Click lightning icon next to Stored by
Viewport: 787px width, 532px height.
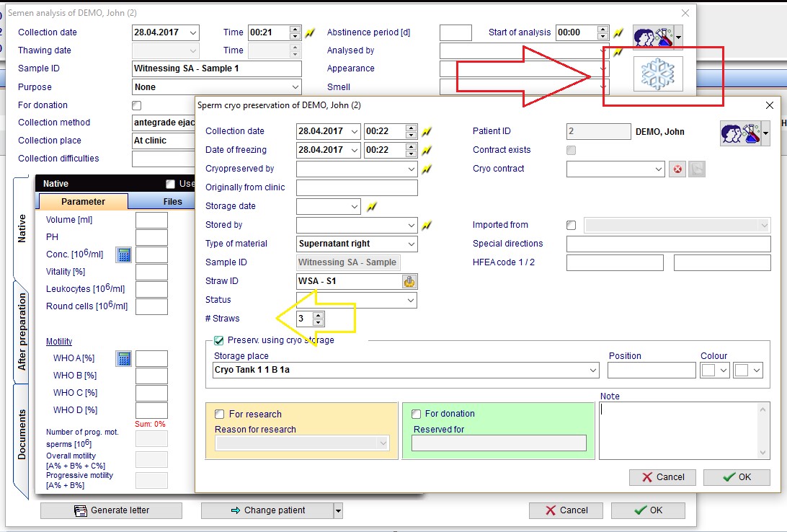[427, 226]
